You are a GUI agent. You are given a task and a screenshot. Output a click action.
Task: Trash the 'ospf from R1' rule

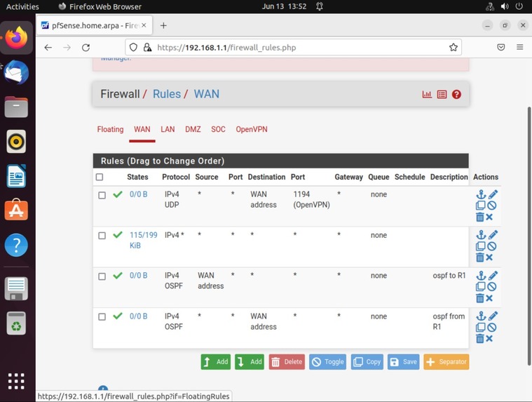[x=479, y=339]
